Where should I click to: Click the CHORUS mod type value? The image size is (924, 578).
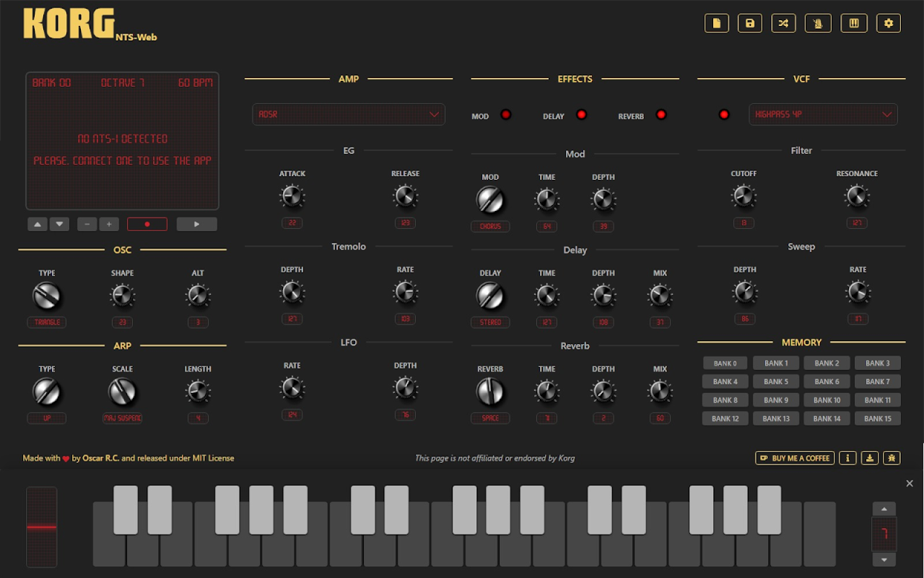pos(490,226)
